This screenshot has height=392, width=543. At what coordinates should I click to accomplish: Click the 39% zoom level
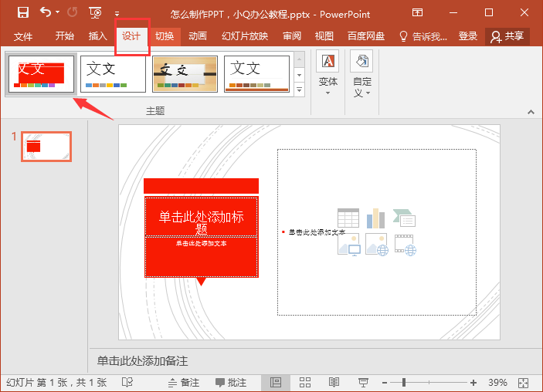pos(497,383)
